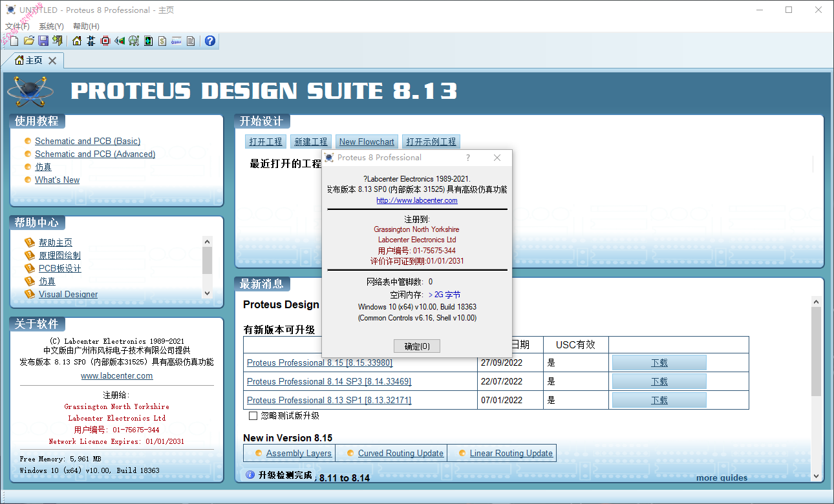Click the info icon beside 升级检测完成

250,476
